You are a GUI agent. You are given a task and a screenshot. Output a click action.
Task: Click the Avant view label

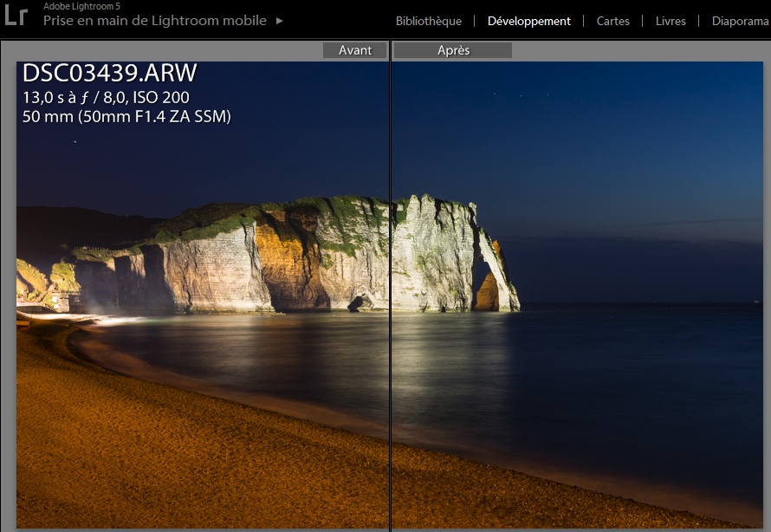pyautogui.click(x=355, y=50)
